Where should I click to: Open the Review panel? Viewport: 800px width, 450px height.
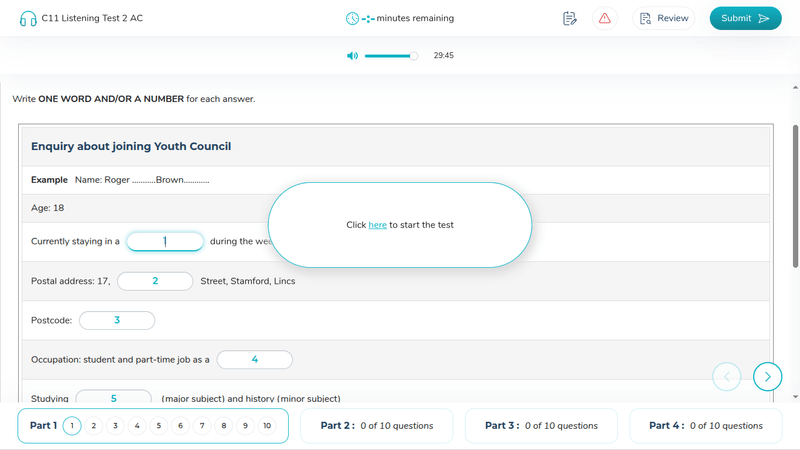664,18
